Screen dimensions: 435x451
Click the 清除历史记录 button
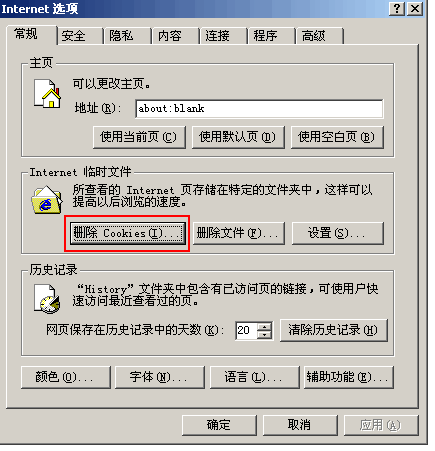[x=334, y=330]
